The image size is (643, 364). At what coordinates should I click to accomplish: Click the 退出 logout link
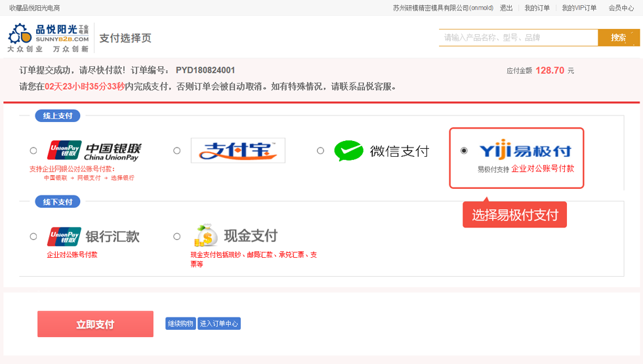point(506,8)
